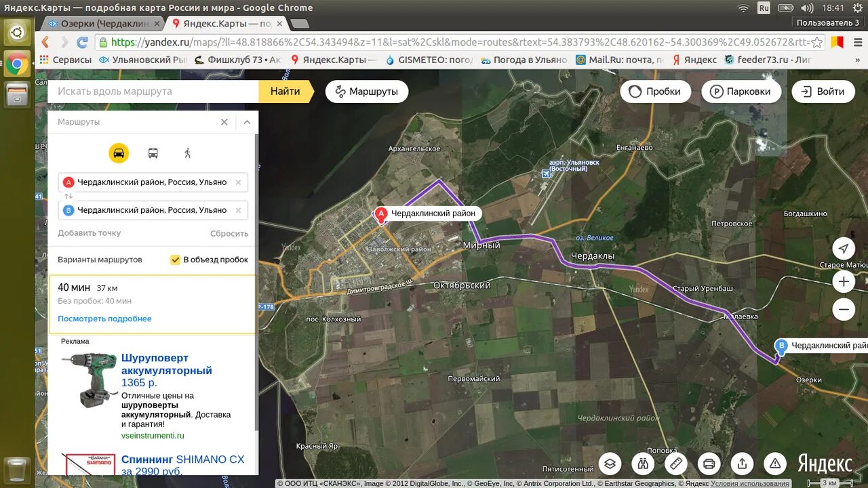Open the Files manager in launcher

point(17,94)
